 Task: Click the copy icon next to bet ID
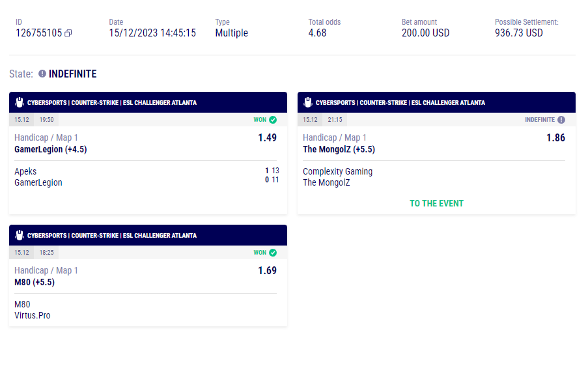pyautogui.click(x=68, y=33)
